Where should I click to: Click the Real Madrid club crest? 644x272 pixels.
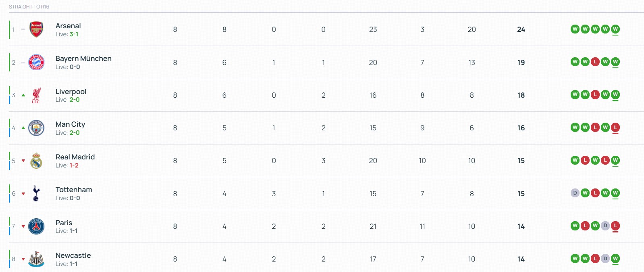pyautogui.click(x=36, y=161)
